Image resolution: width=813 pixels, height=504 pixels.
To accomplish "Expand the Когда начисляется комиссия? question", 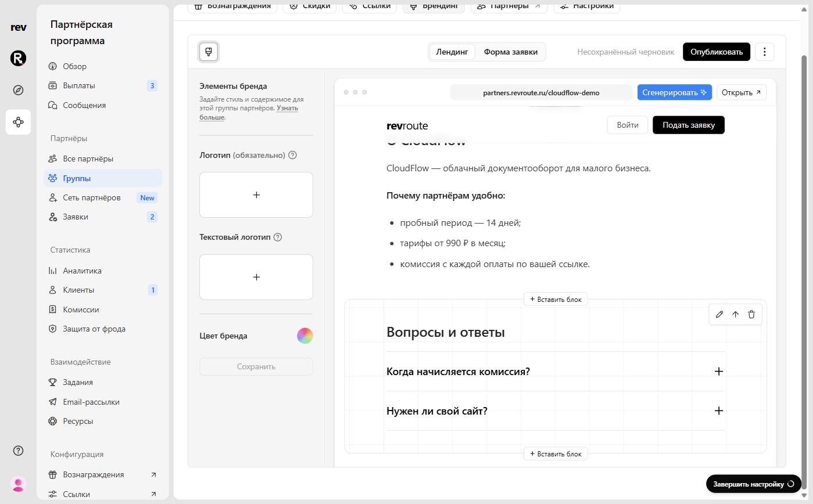I will point(555,371).
